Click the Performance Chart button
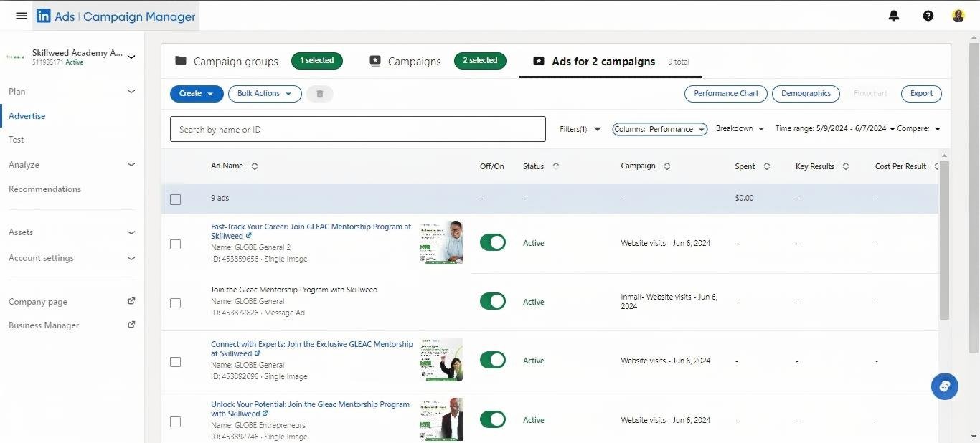Viewport: 980px width, 443px height. (725, 94)
